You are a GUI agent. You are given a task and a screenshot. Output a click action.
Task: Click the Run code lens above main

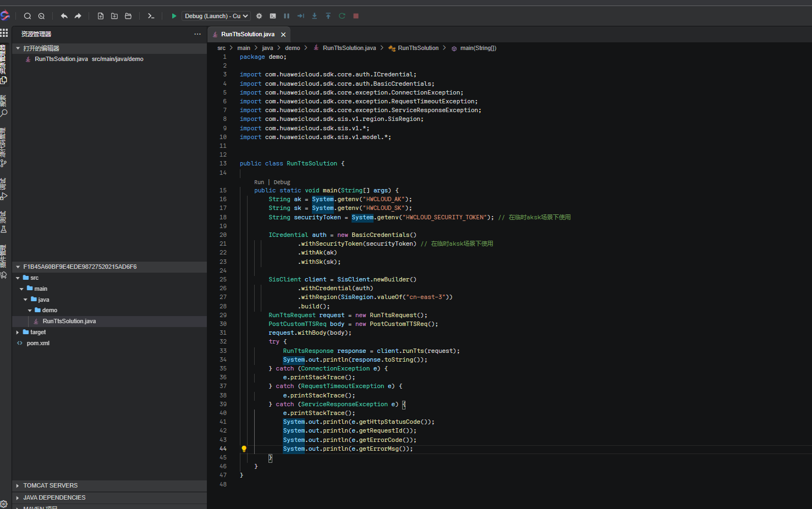[x=259, y=182]
